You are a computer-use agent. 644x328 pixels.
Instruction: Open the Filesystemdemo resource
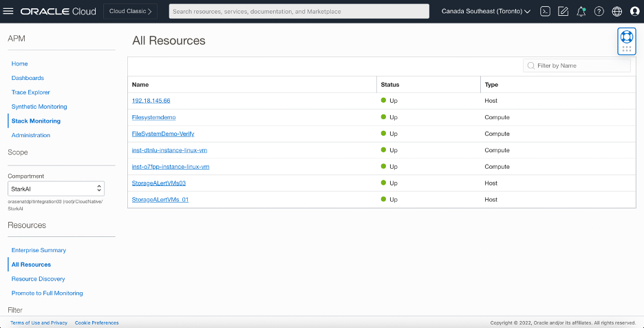[153, 117]
